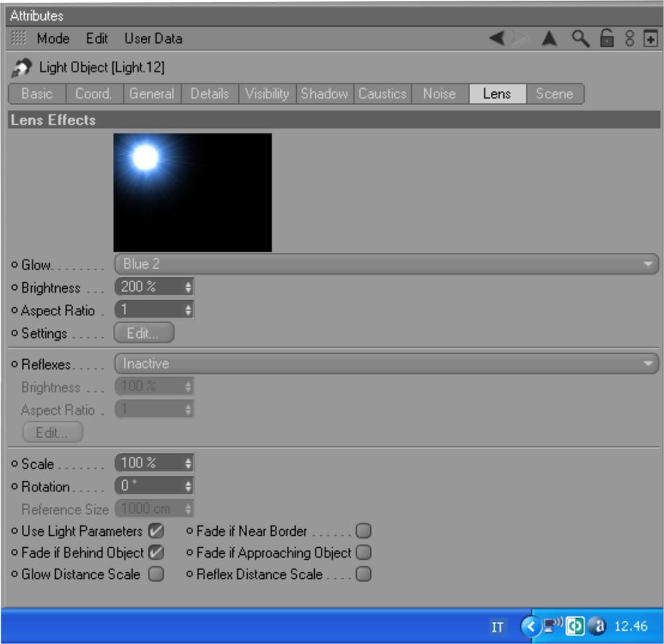Click the lens flare preview thumbnail
Image resolution: width=664 pixels, height=644 pixels.
point(193,193)
